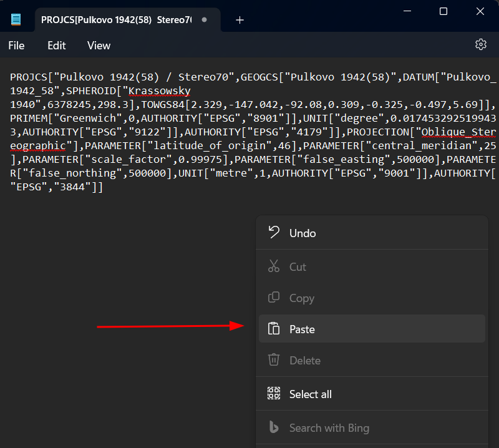The image size is (499, 448).
Task: Click the Undo arrow icon in context menu
Action: click(274, 233)
